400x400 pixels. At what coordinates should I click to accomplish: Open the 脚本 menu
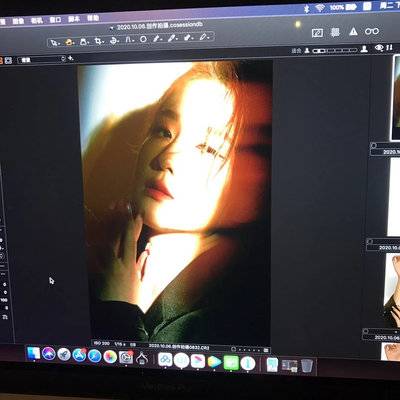tap(74, 19)
